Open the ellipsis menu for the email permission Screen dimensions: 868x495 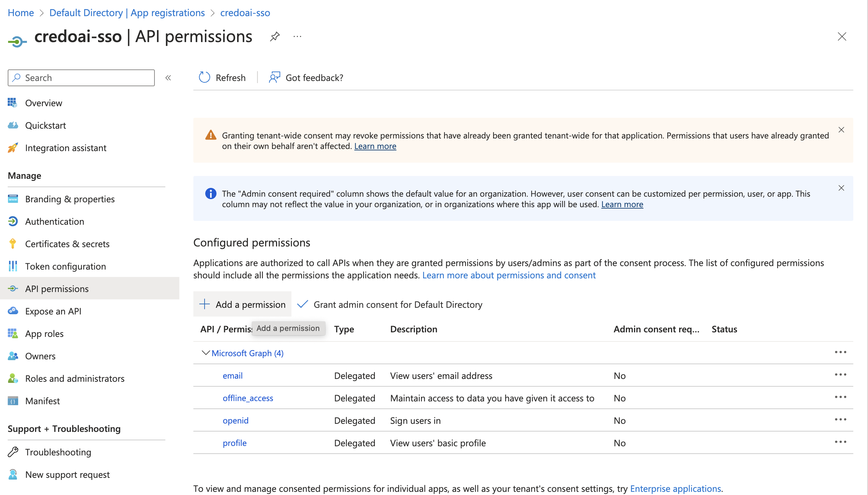coord(841,375)
